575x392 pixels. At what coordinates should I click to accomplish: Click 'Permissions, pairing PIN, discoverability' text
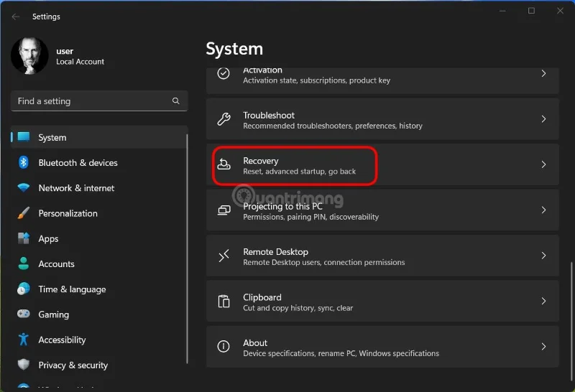[x=311, y=217]
